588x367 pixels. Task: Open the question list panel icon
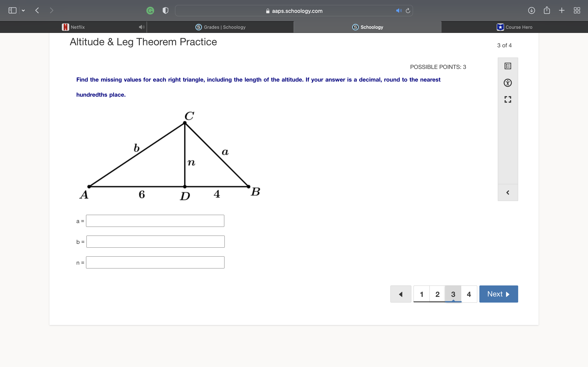point(508,66)
